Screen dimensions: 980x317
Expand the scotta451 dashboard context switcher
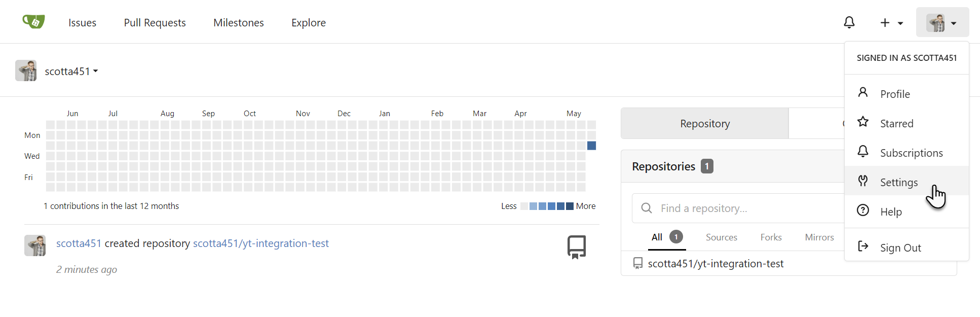[x=71, y=72]
